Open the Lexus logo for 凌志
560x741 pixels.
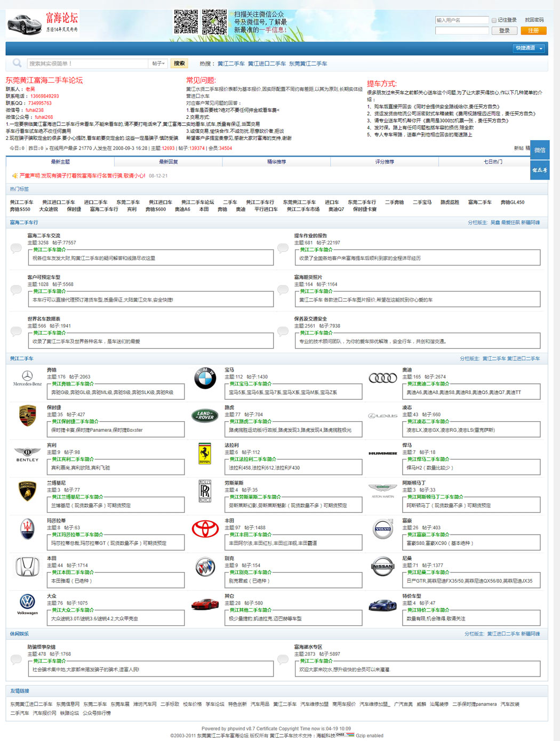383,416
